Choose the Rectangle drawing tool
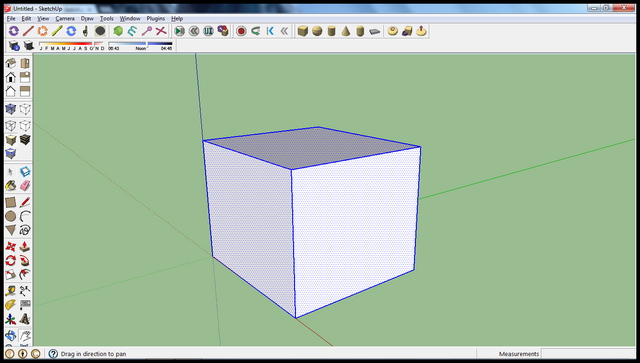This screenshot has width=640, height=363. click(11, 202)
